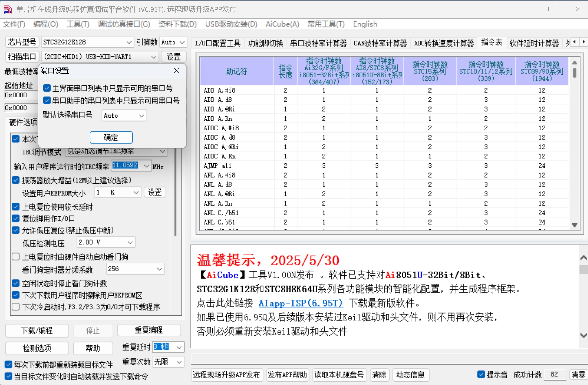Click the instruction table vertical scrollbar thumb
The height and width of the screenshot is (385, 588).
coord(574,73)
